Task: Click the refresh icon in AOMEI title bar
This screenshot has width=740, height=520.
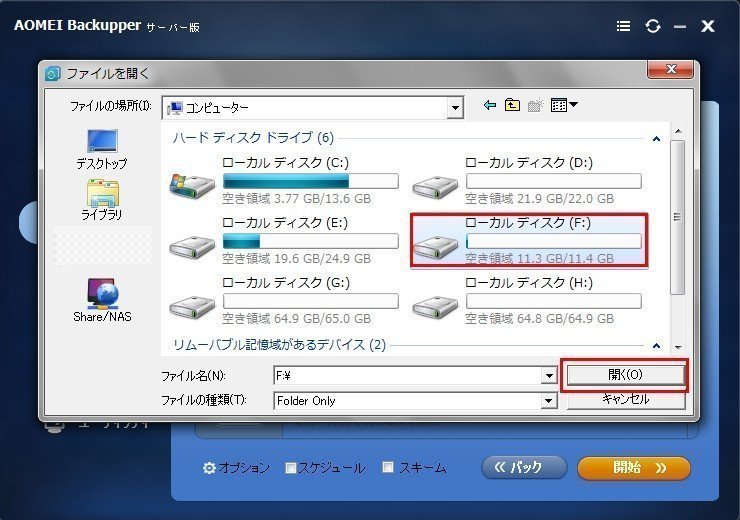Action: pos(653,26)
